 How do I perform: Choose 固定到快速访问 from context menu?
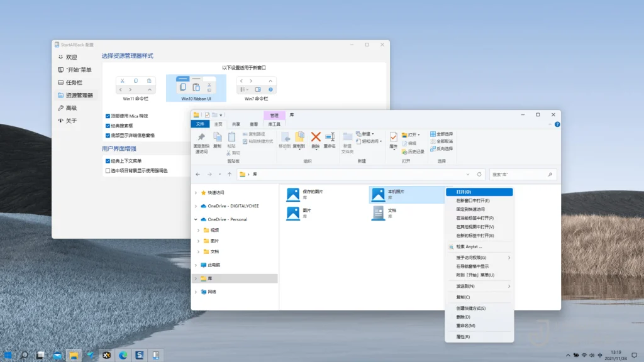pyautogui.click(x=479, y=209)
